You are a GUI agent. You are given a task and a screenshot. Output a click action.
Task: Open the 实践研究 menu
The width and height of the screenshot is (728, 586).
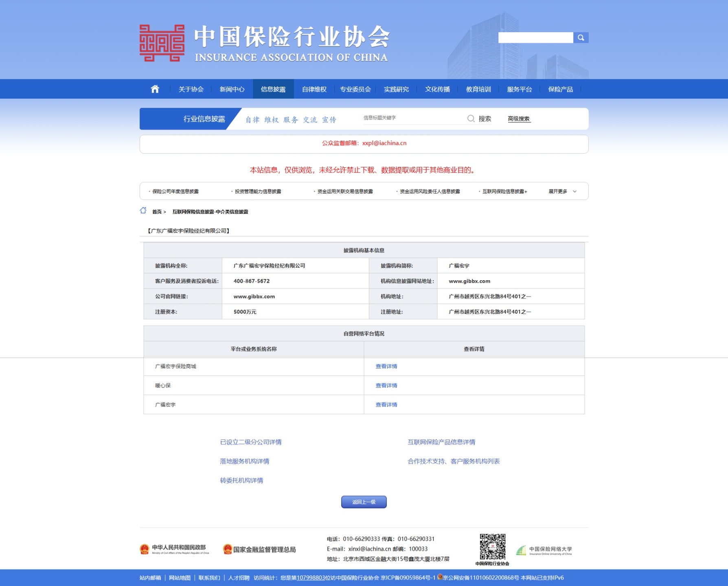click(396, 89)
